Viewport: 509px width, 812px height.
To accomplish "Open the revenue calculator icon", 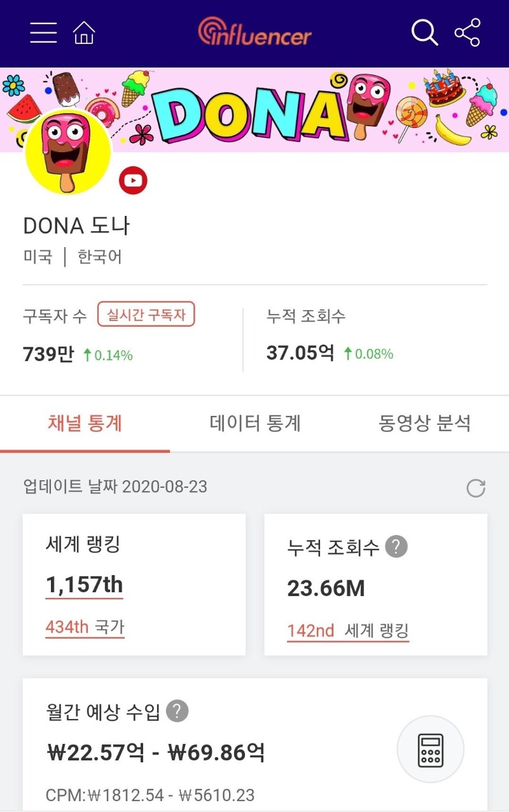I will point(430,749).
